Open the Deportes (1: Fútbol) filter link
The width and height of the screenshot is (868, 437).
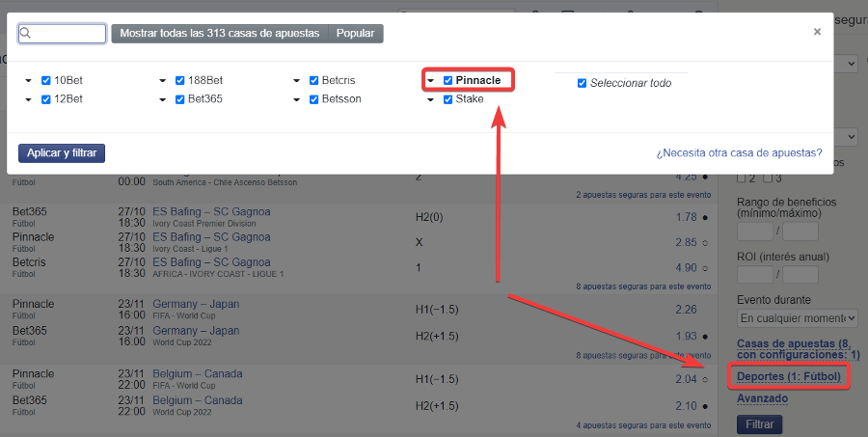coord(789,376)
